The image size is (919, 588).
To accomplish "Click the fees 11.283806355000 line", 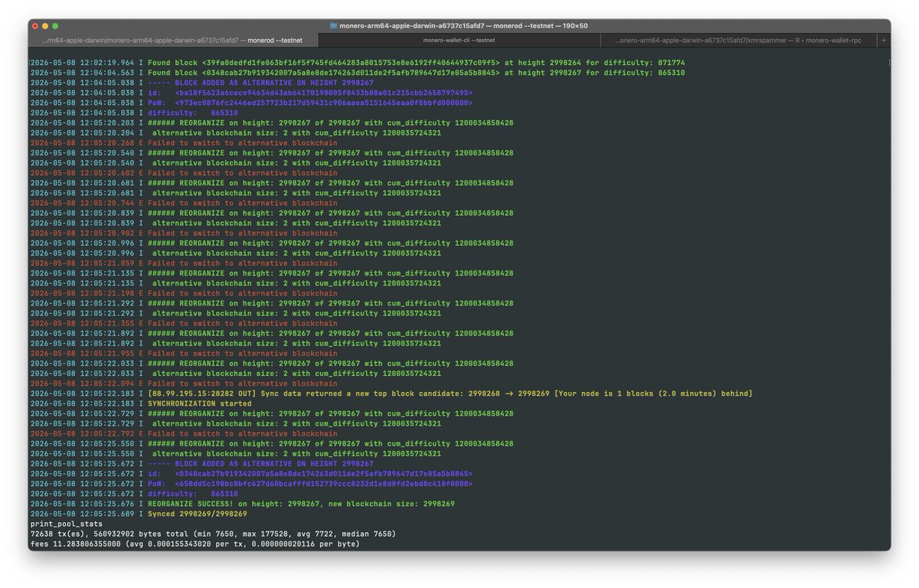I will point(195,544).
